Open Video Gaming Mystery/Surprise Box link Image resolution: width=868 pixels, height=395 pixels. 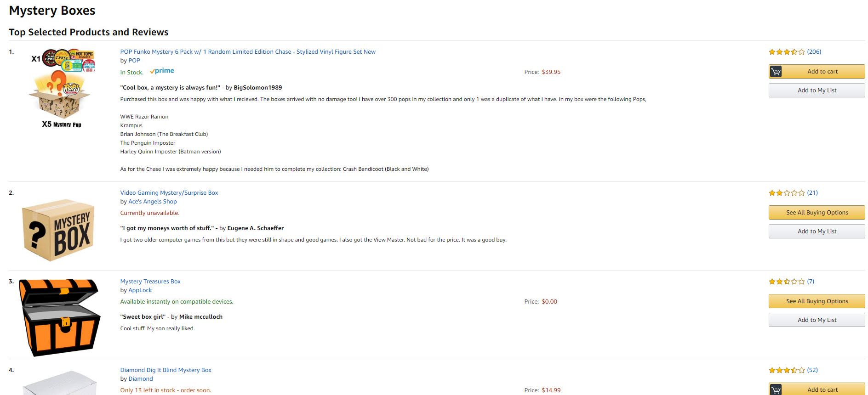[169, 193]
